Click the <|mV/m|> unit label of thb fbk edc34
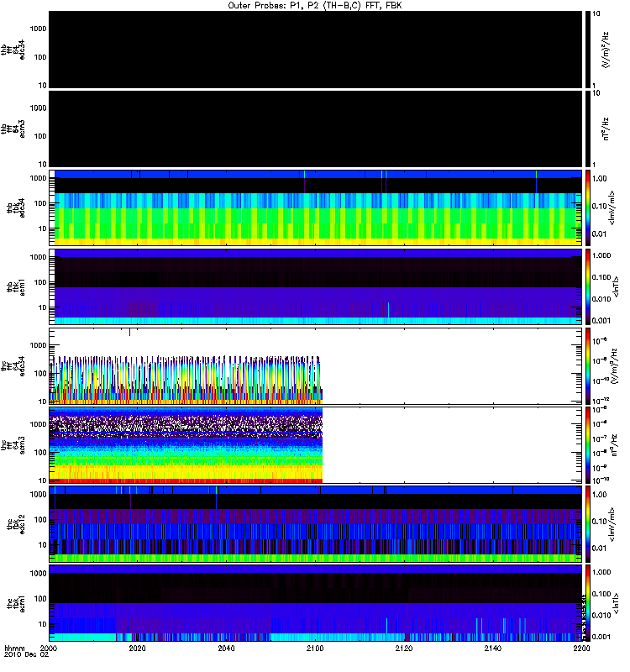Viewport: 630px width, 672px height. (x=612, y=207)
